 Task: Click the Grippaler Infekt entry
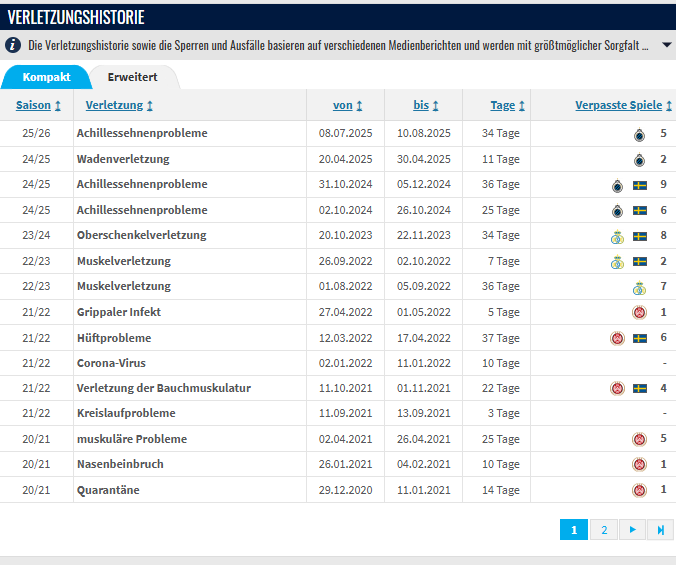[x=119, y=312]
